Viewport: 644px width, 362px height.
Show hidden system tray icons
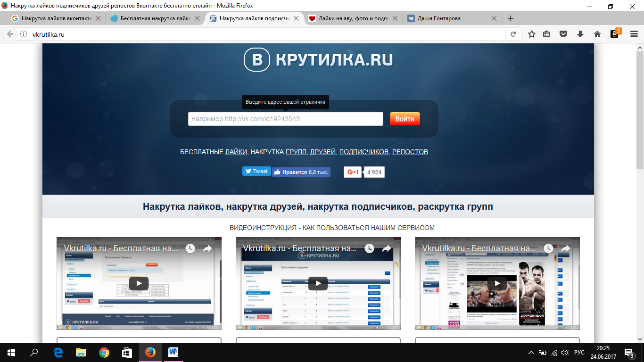pyautogui.click(x=531, y=353)
